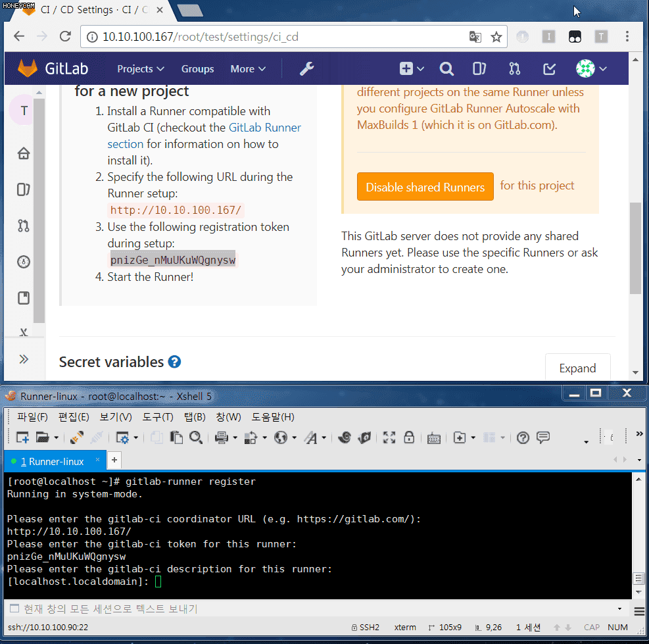Open merge requests icon in GitLab navbar

click(x=514, y=69)
